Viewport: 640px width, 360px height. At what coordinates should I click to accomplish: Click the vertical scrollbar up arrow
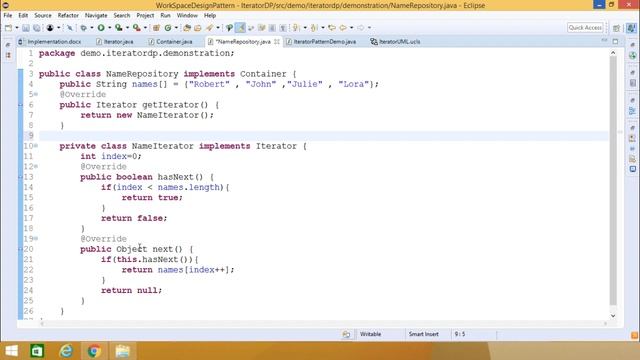click(613, 53)
